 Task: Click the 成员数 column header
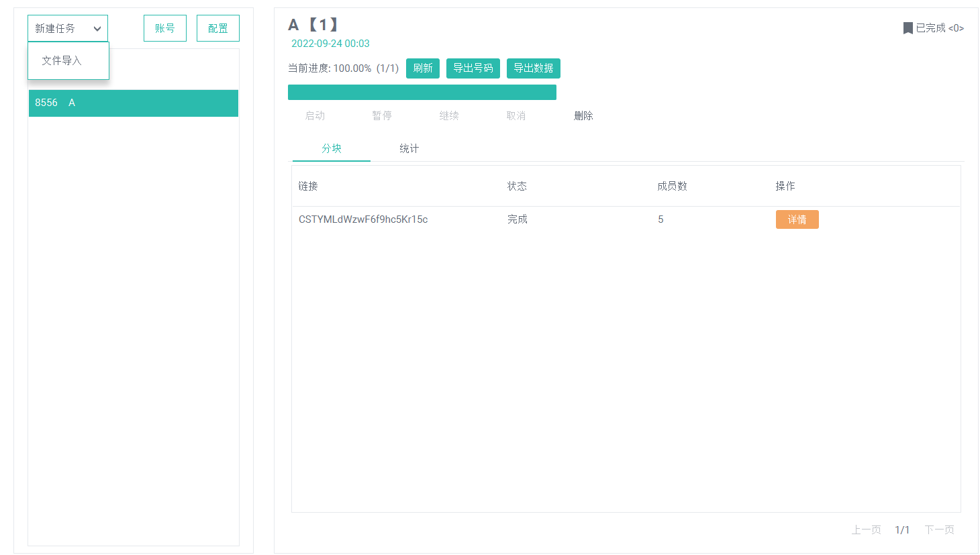pos(672,186)
